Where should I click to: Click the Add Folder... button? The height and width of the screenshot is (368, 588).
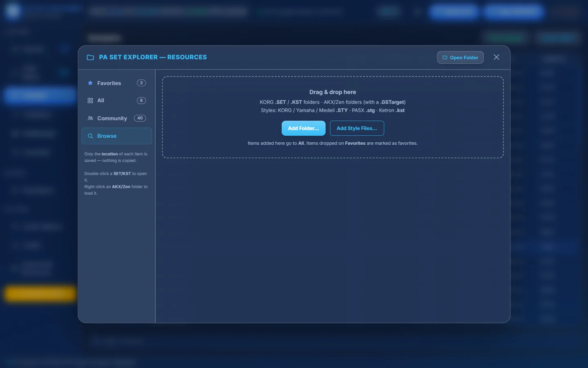click(x=303, y=128)
